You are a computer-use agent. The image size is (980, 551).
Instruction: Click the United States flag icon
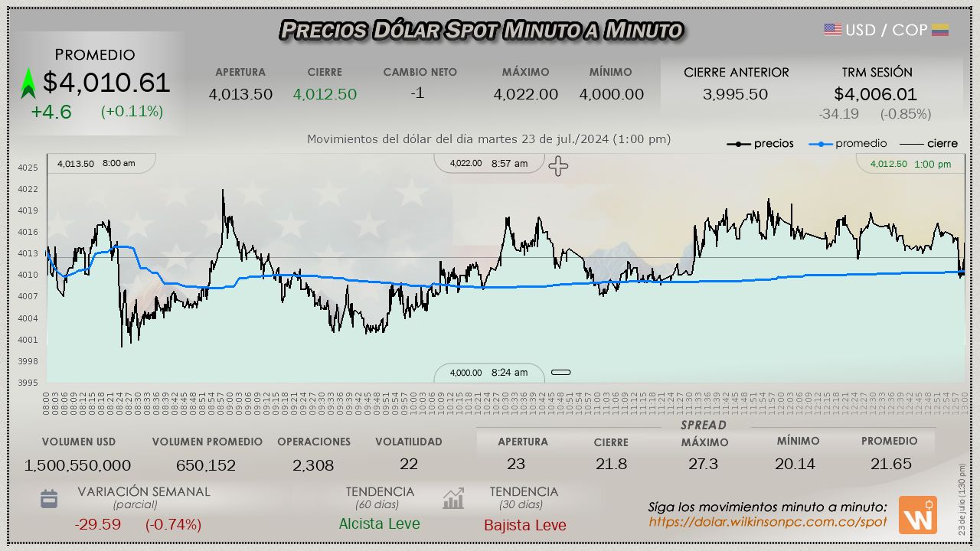point(832,30)
